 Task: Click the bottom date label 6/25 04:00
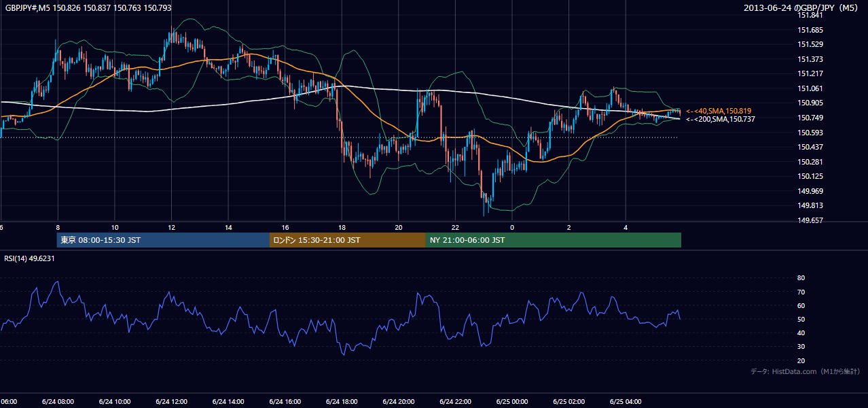click(x=626, y=401)
